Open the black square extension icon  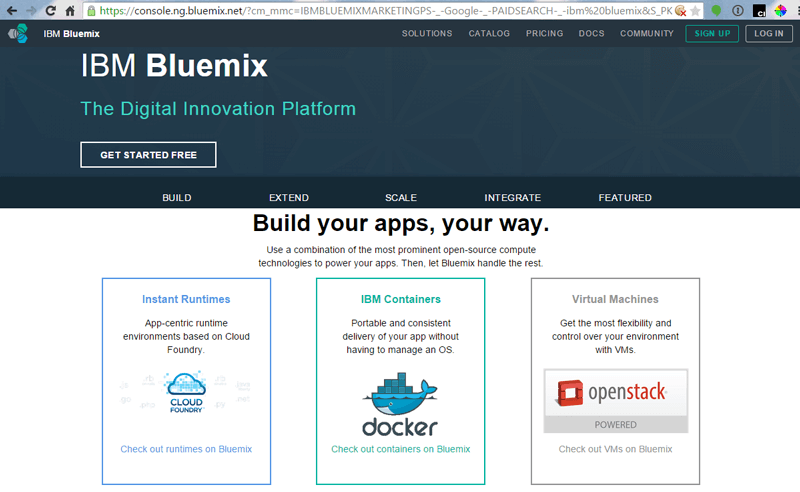click(x=759, y=10)
